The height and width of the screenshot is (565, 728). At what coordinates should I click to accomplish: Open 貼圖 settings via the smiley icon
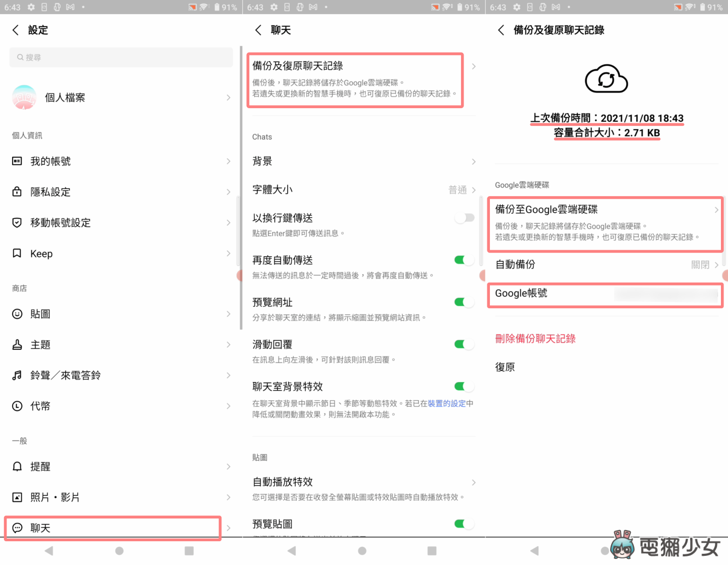[17, 313]
